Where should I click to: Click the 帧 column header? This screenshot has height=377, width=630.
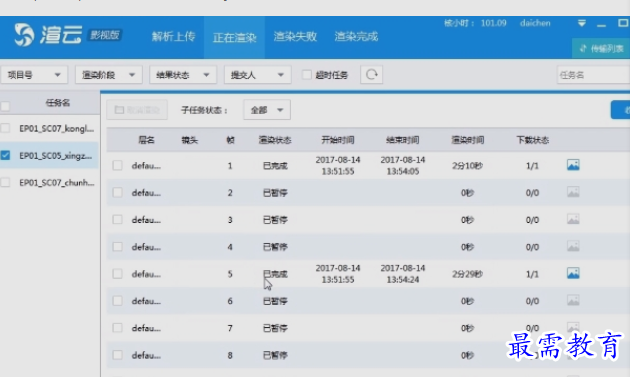click(x=230, y=140)
